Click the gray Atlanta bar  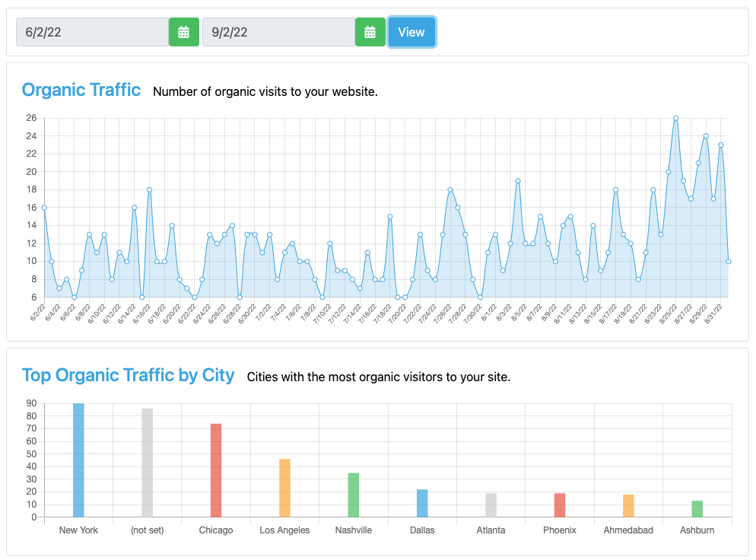491,505
